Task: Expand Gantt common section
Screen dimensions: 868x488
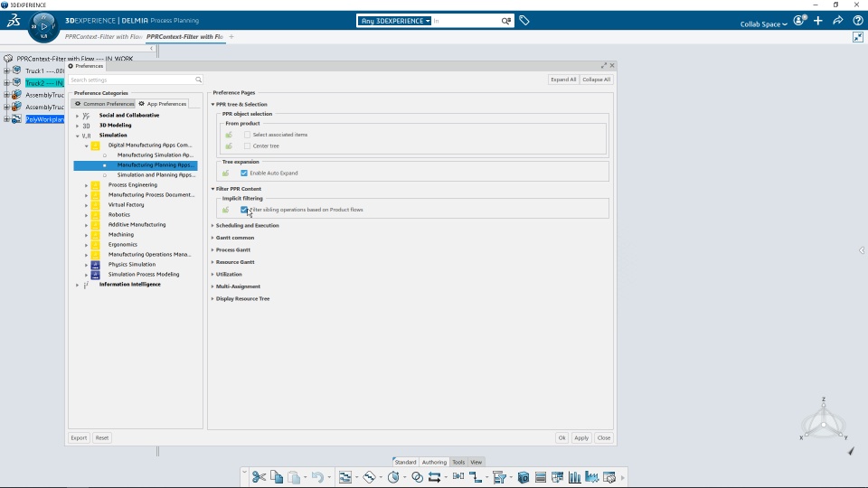Action: (212, 238)
